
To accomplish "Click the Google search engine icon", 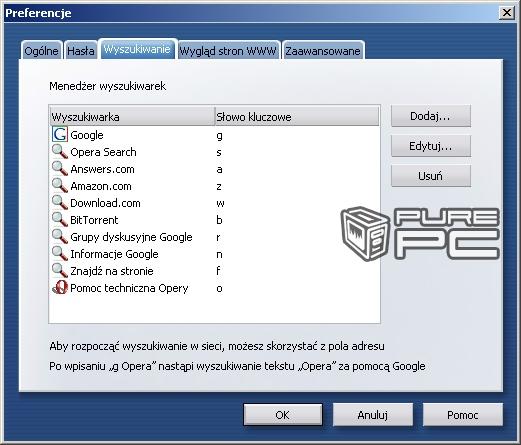I will tap(60, 134).
